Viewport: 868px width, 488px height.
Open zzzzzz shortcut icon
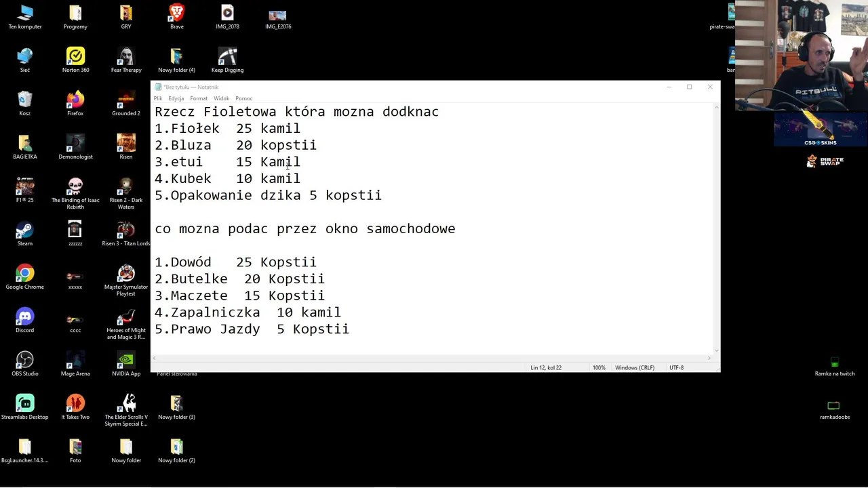[x=75, y=234]
